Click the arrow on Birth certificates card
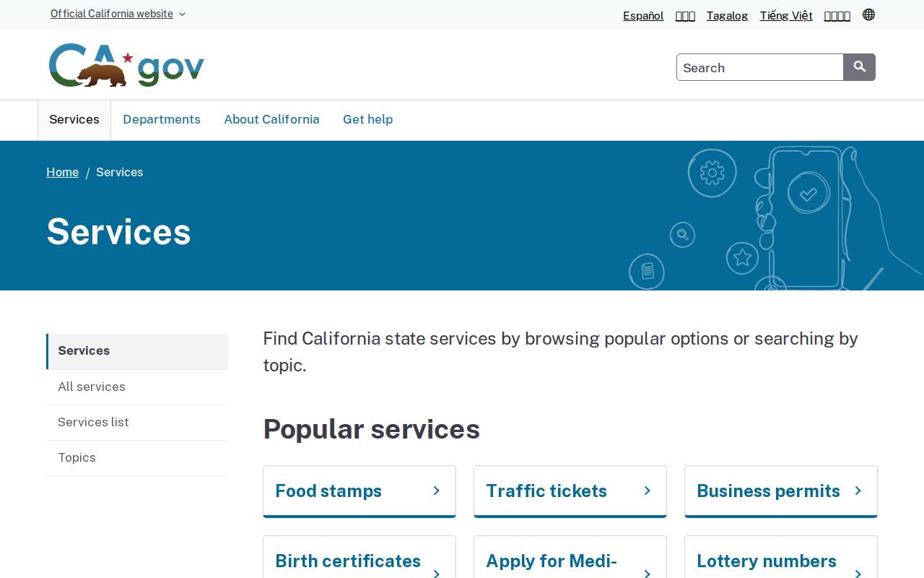 (x=436, y=574)
